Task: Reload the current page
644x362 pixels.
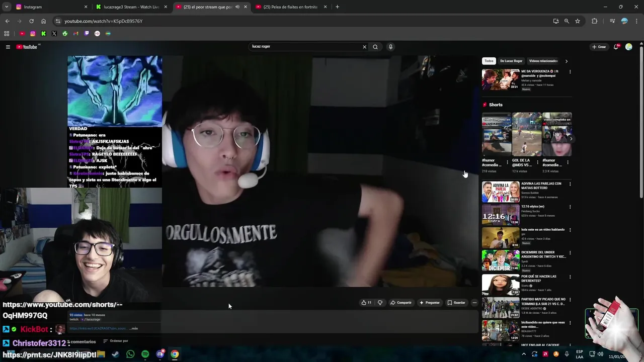Action: click(x=31, y=21)
